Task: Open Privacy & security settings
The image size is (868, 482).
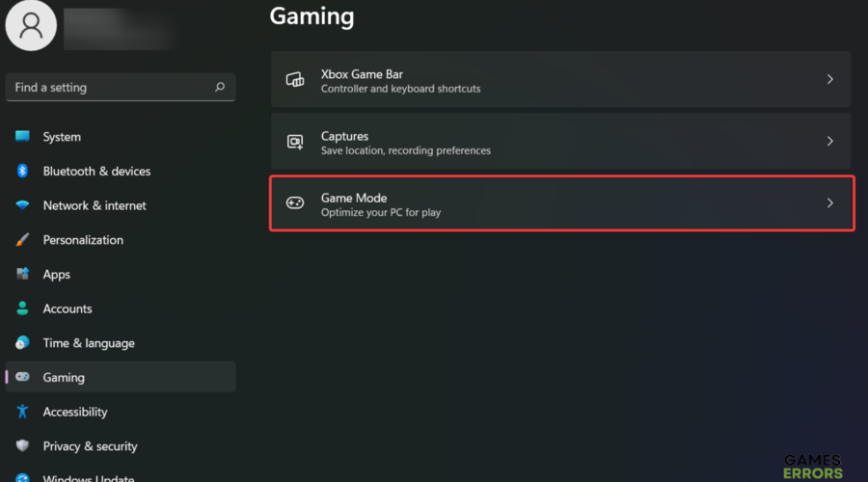Action: click(x=90, y=446)
